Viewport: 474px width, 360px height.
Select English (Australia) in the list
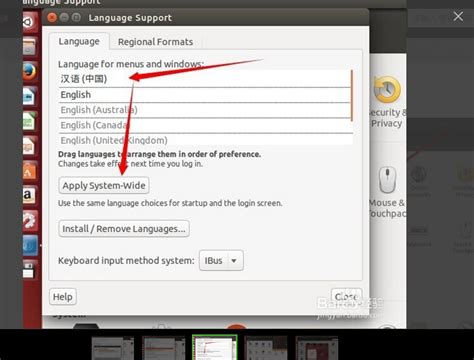pos(204,110)
